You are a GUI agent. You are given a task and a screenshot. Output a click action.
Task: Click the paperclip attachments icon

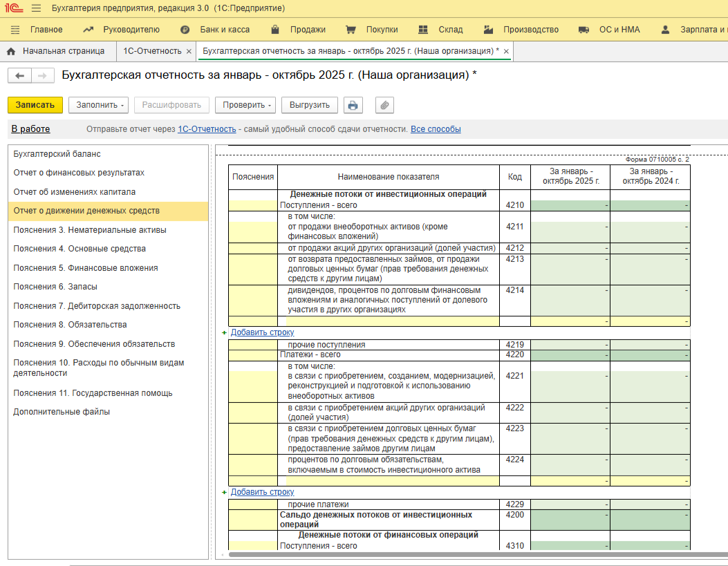tap(384, 105)
